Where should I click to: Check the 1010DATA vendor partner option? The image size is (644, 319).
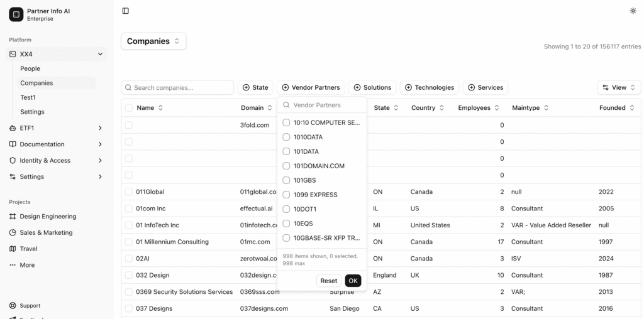point(287,137)
